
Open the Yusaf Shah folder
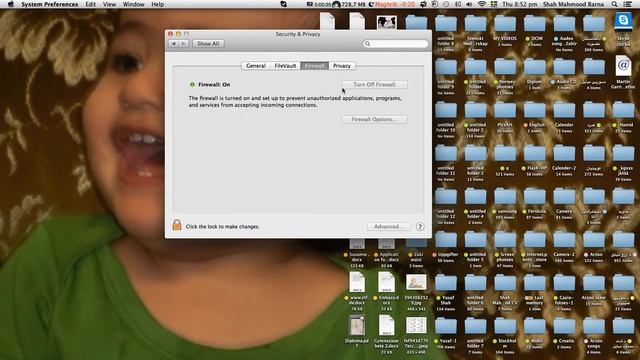[x=446, y=283]
